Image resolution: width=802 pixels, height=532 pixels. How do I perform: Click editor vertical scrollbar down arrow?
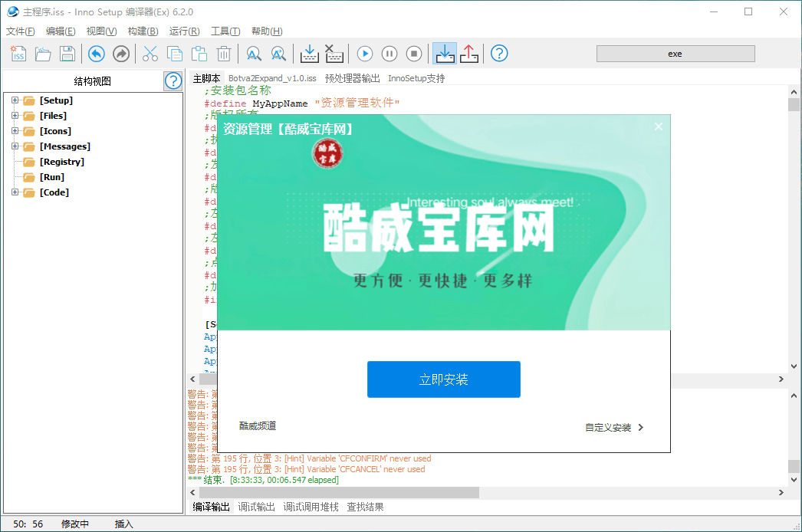tap(794, 366)
